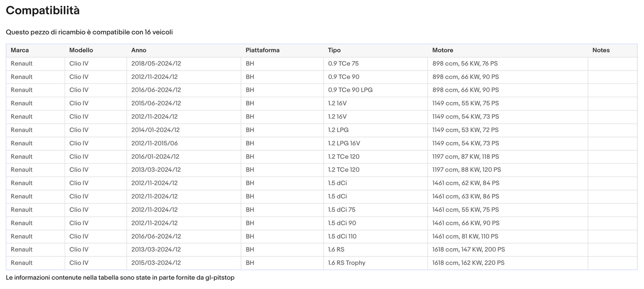Click the Compatibilità section heading
Image resolution: width=644 pixels, height=289 pixels.
pyautogui.click(x=43, y=11)
